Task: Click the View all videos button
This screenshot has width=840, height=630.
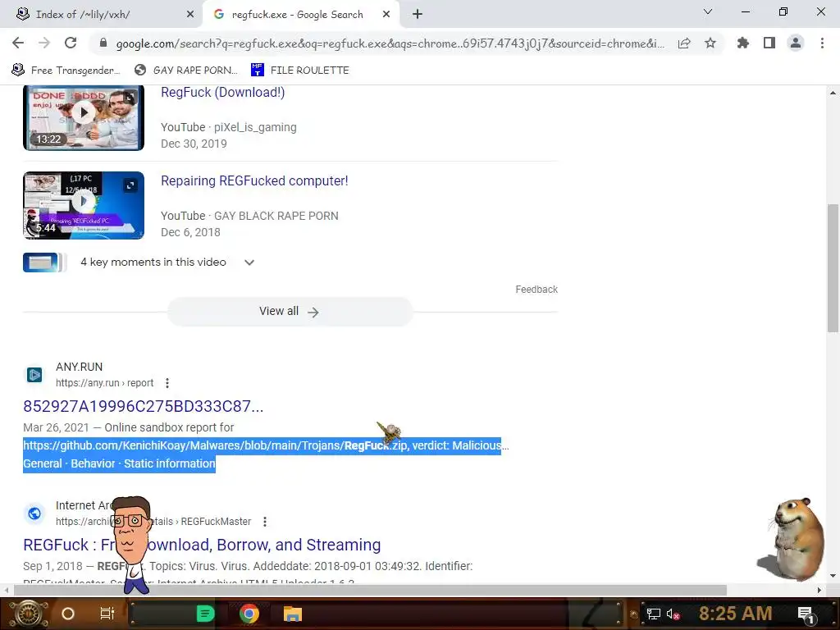Action: pos(290,311)
